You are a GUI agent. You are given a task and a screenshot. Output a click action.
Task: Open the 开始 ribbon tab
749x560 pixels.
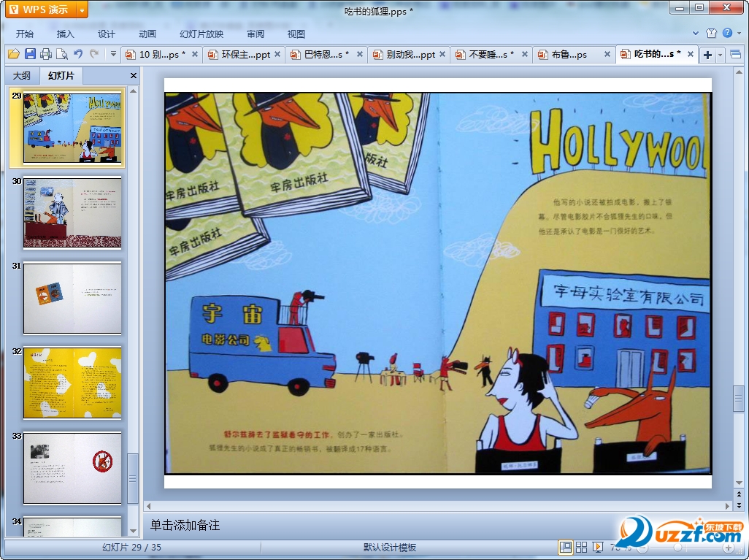24,34
